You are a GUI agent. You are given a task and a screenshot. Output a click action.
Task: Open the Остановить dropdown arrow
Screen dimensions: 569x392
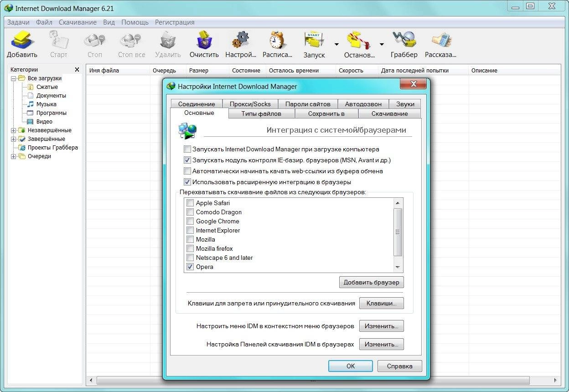pos(382,44)
